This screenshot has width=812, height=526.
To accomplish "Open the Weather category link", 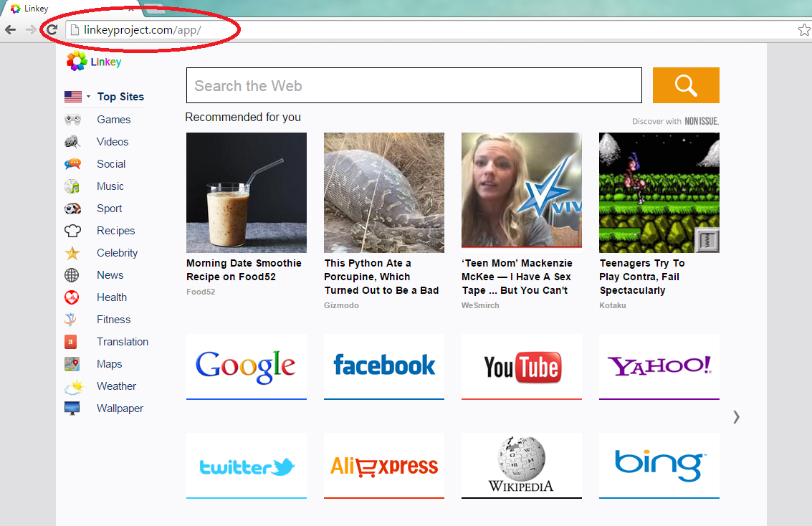I will 117,386.
